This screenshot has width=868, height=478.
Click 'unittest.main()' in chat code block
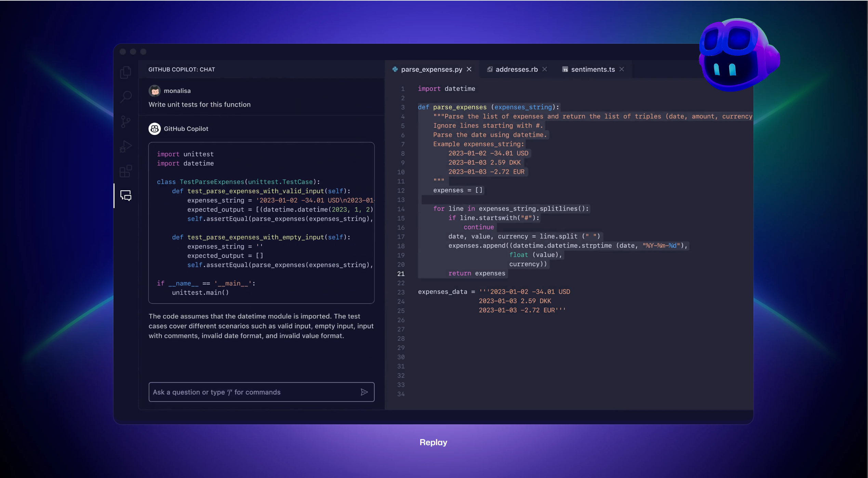(x=200, y=292)
